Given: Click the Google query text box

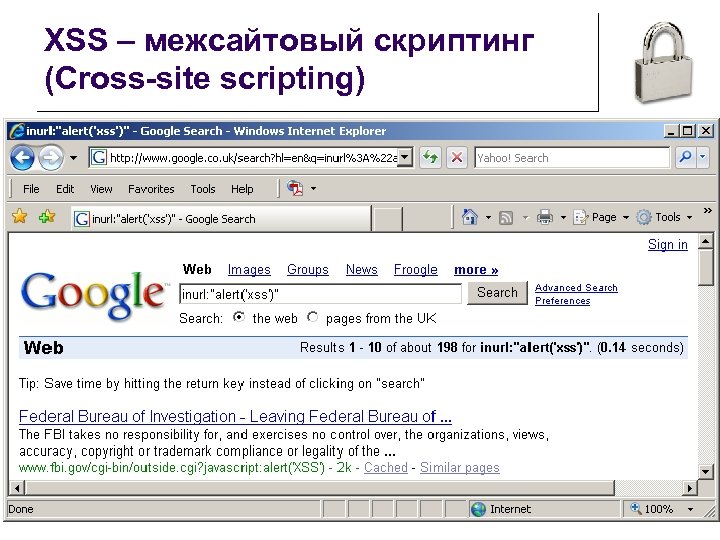Looking at the screenshot, I should click(x=321, y=294).
